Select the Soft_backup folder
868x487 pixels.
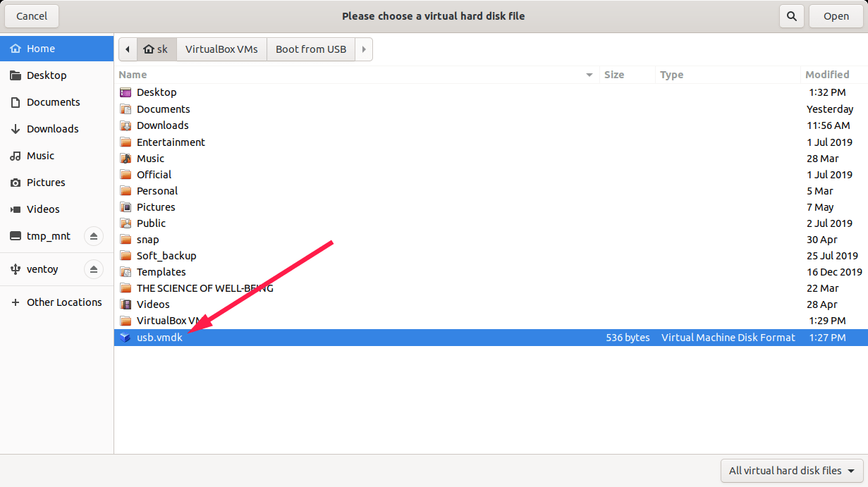[x=166, y=256]
